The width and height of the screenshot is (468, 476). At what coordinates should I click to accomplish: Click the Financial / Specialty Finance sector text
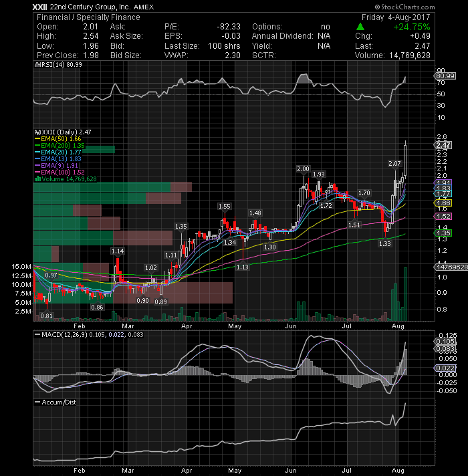click(88, 17)
